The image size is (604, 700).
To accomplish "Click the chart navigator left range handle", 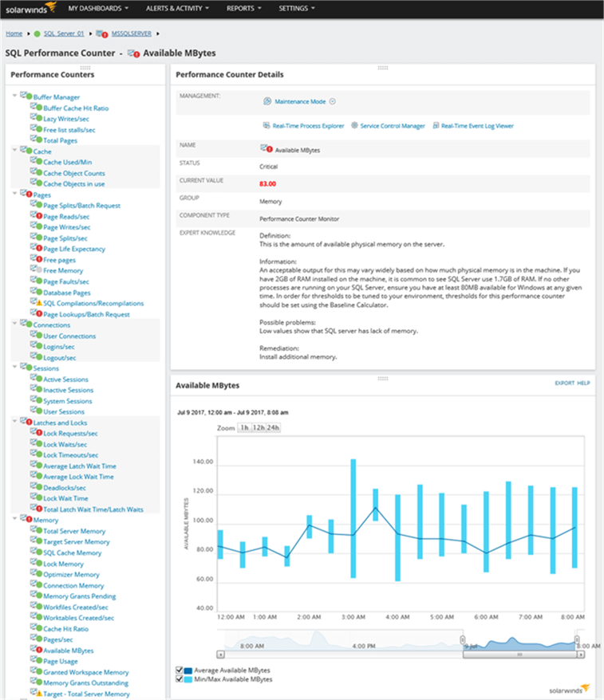I will (x=463, y=640).
